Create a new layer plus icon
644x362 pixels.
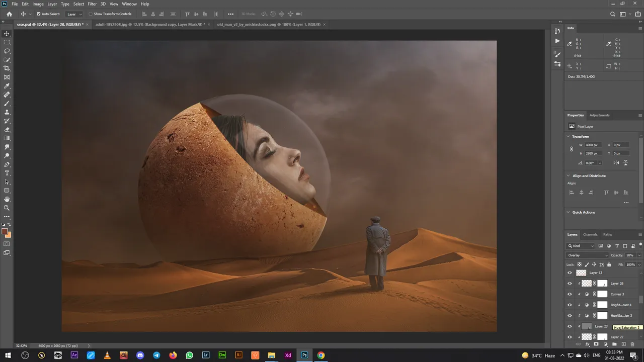tap(623, 344)
